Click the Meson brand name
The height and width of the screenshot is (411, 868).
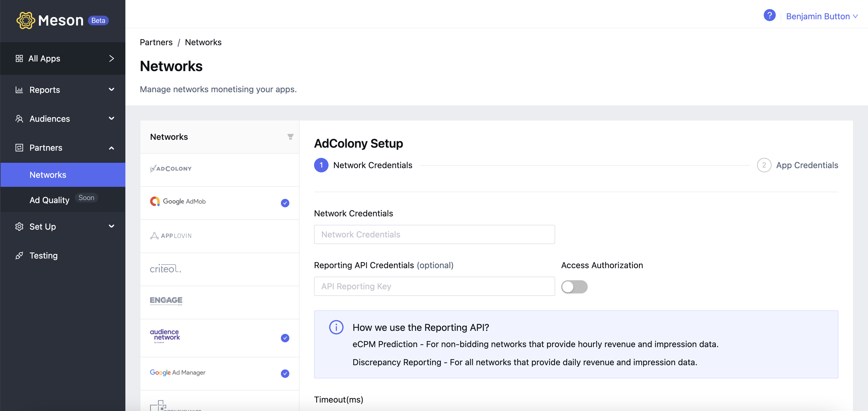pyautogui.click(x=61, y=20)
